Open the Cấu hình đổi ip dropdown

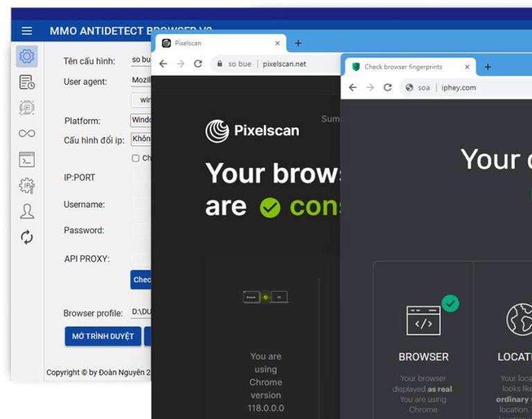[x=141, y=139]
